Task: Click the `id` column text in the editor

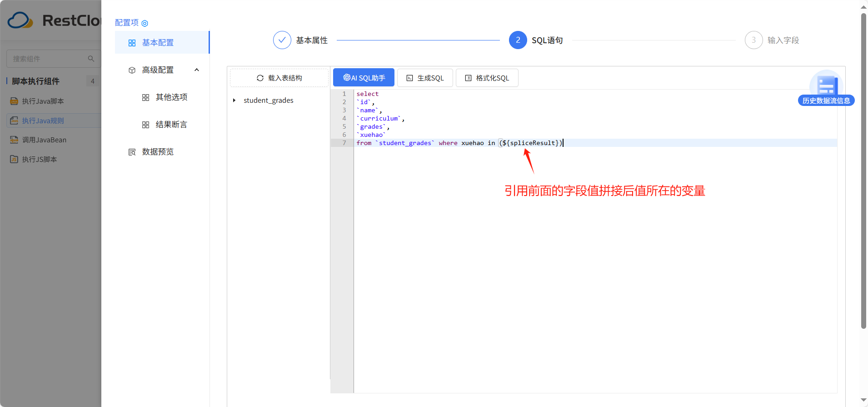Action: [364, 102]
